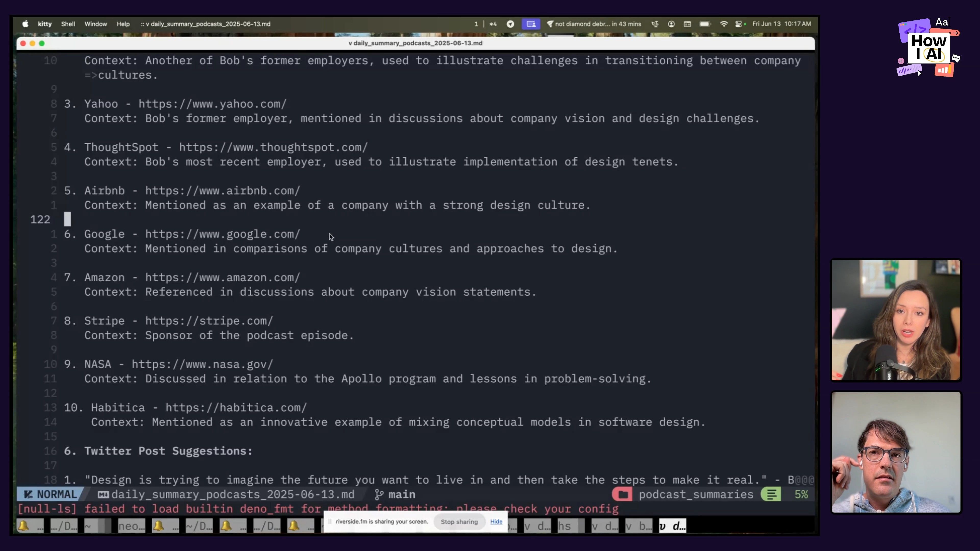This screenshot has height=551, width=980.
Task: Click the red folder icon in statusline
Action: (622, 494)
